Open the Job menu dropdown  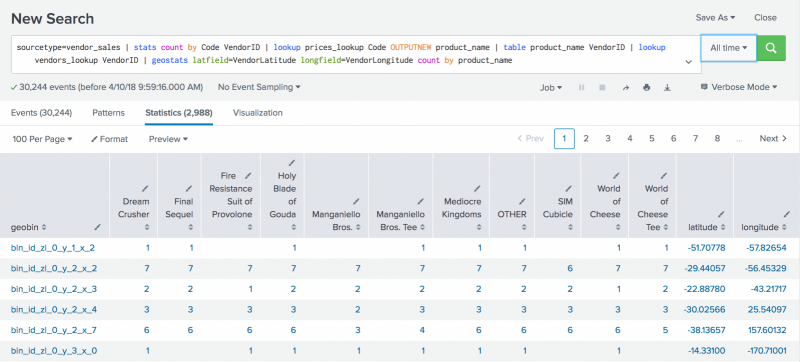(551, 88)
